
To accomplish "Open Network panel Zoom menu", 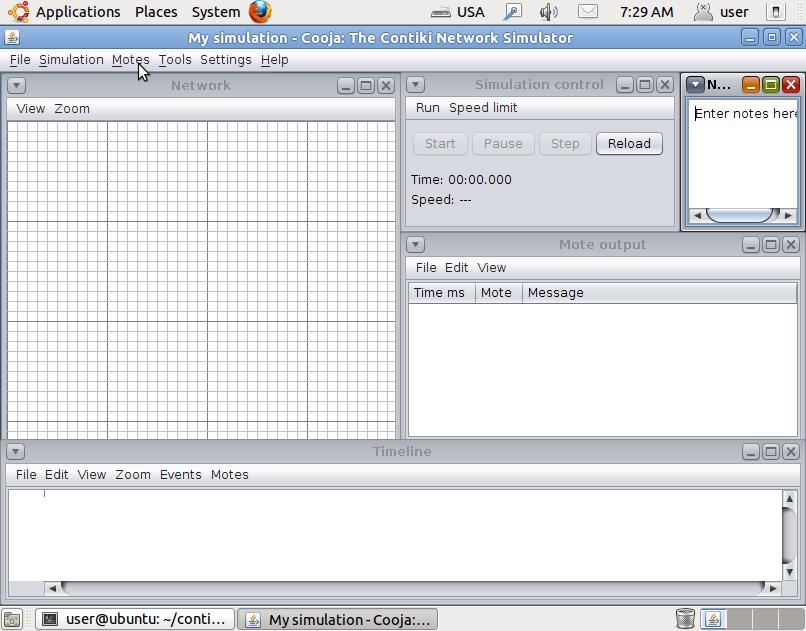I will point(72,109).
